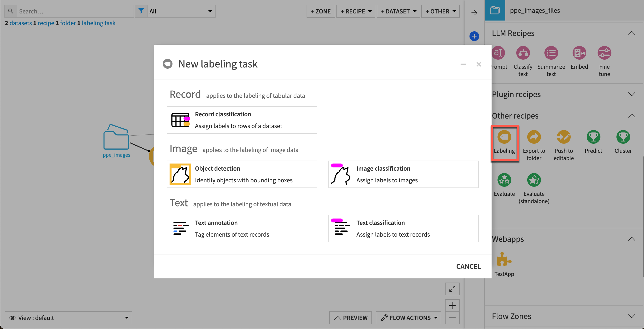Collapse the Other recipes section
This screenshot has width=644, height=329.
point(632,115)
